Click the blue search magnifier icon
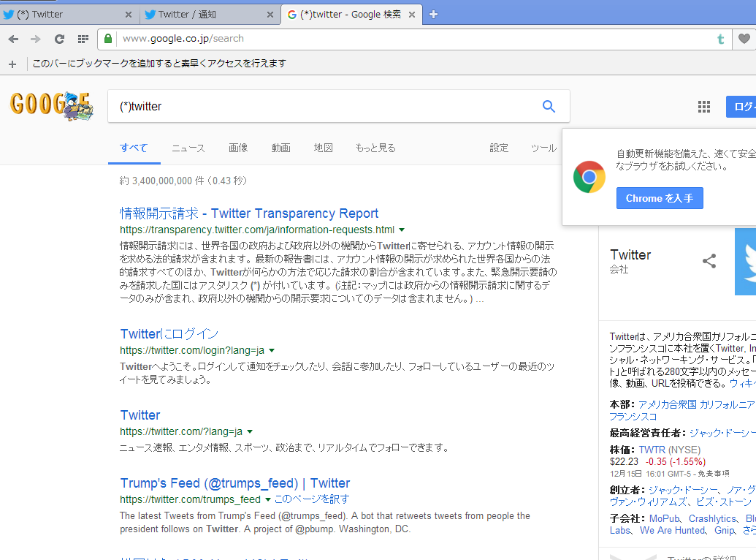Image resolution: width=756 pixels, height=560 pixels. coord(549,106)
